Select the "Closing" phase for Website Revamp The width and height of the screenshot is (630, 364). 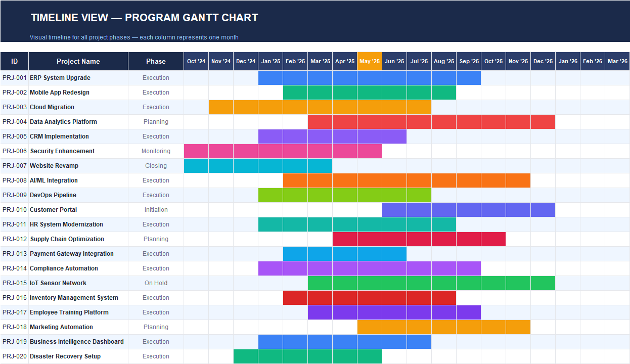click(x=156, y=166)
